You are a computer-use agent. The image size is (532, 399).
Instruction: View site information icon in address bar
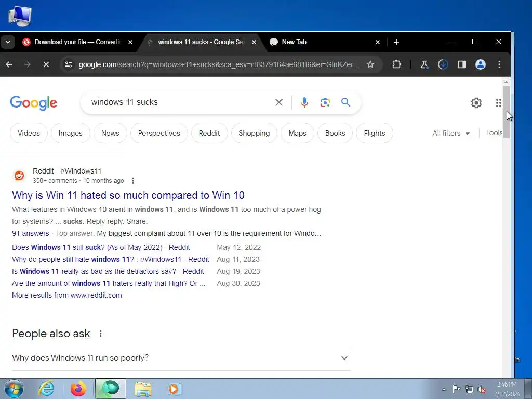[x=69, y=64]
